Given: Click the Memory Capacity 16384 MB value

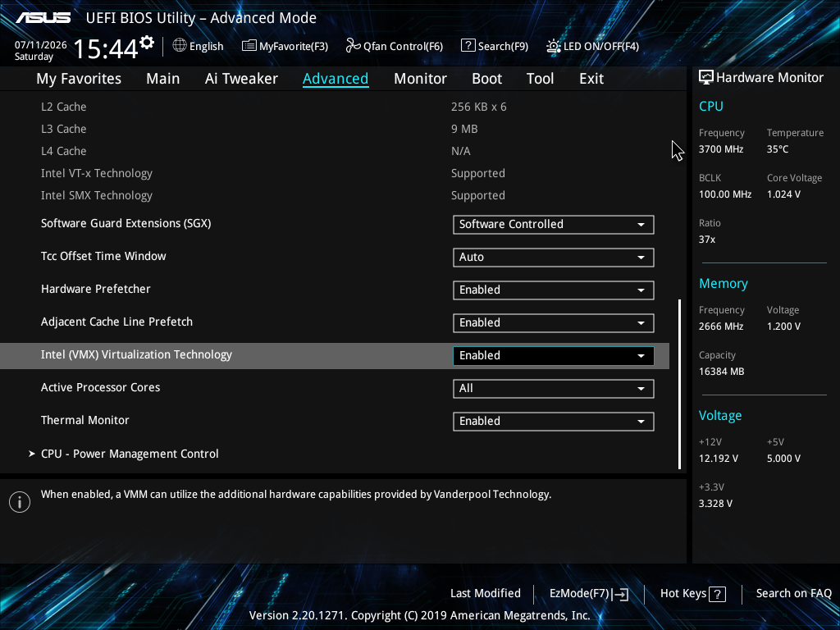Looking at the screenshot, I should click(722, 372).
